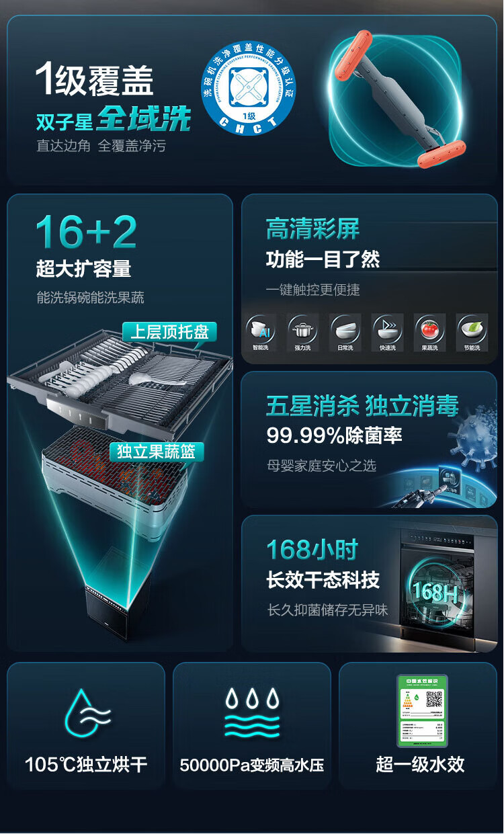Click the 超一级水效 caption
Viewport: 504px width, 834px height.
click(421, 764)
